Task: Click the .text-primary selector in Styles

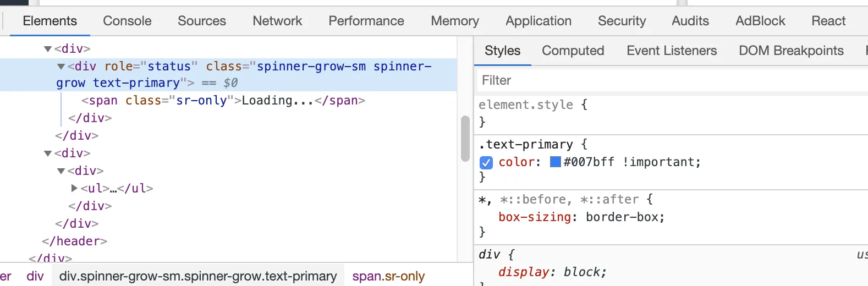Action: pyautogui.click(x=526, y=144)
